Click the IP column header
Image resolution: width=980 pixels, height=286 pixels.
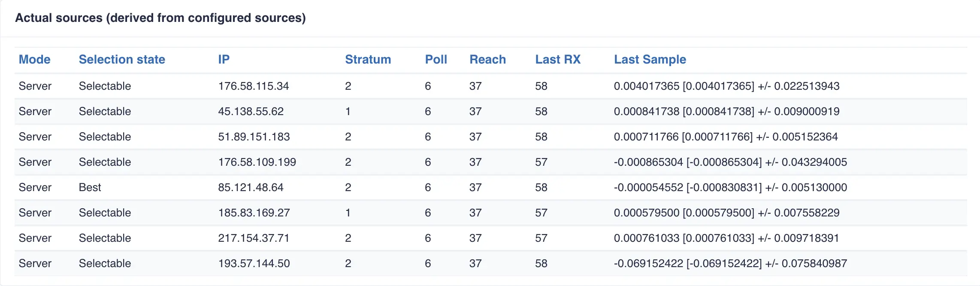coord(224,59)
